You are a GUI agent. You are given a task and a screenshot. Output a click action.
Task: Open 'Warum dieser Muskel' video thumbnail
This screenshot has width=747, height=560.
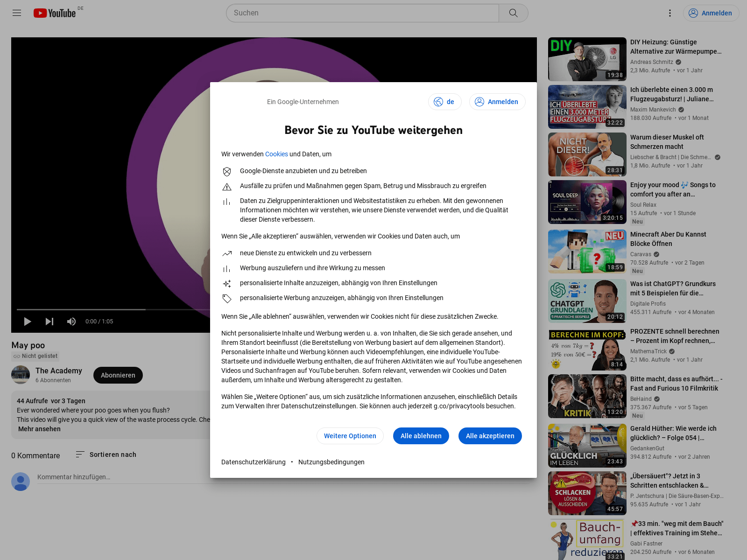(587, 154)
